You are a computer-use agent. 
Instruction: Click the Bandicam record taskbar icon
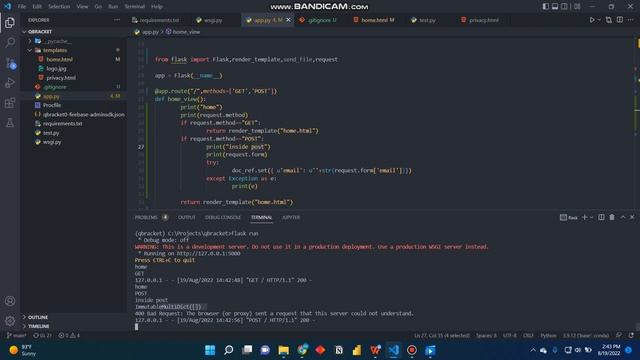tap(412, 350)
